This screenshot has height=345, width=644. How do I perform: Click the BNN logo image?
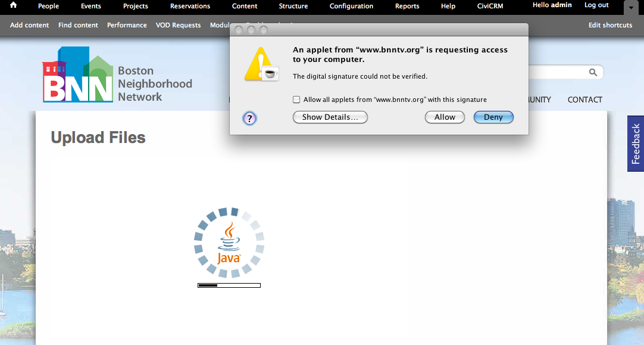pos(77,74)
